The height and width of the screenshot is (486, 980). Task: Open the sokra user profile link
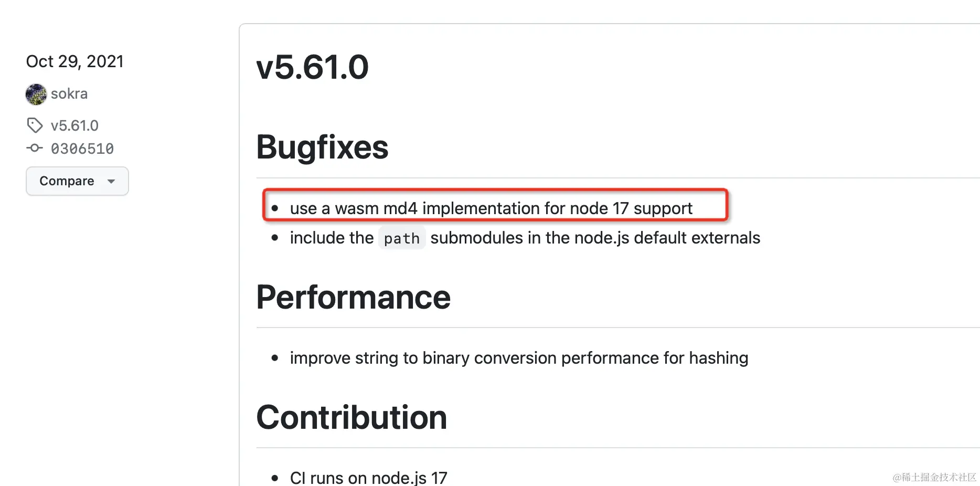pyautogui.click(x=69, y=94)
